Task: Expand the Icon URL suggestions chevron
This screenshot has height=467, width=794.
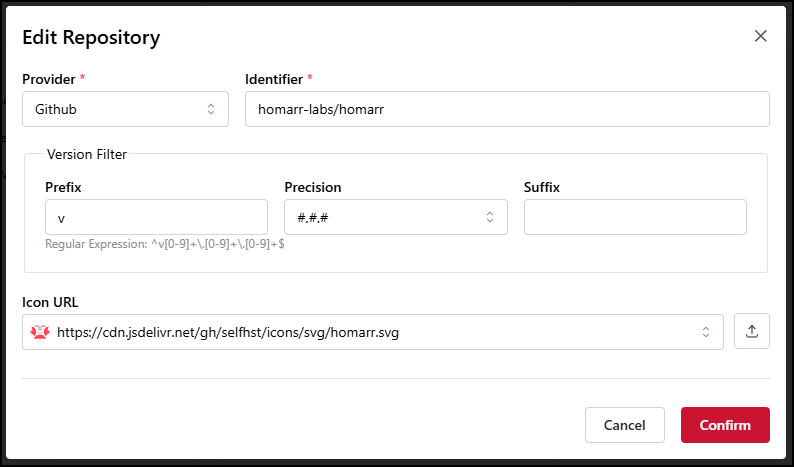Action: click(x=705, y=332)
